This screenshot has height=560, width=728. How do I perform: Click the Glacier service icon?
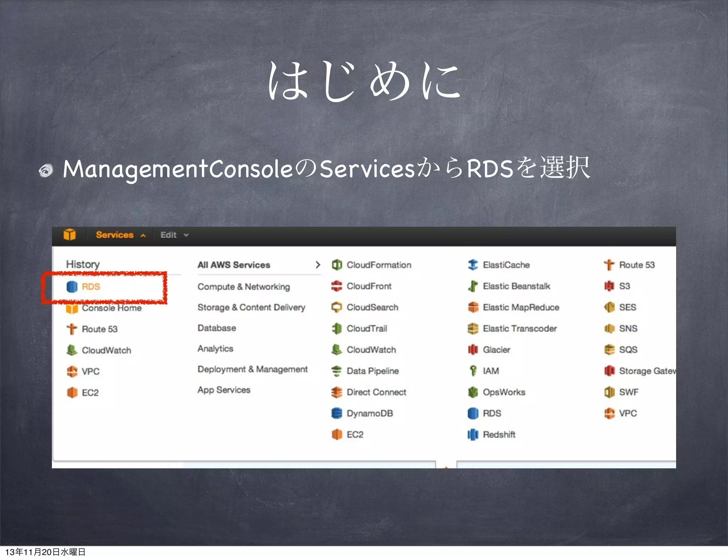coord(473,350)
